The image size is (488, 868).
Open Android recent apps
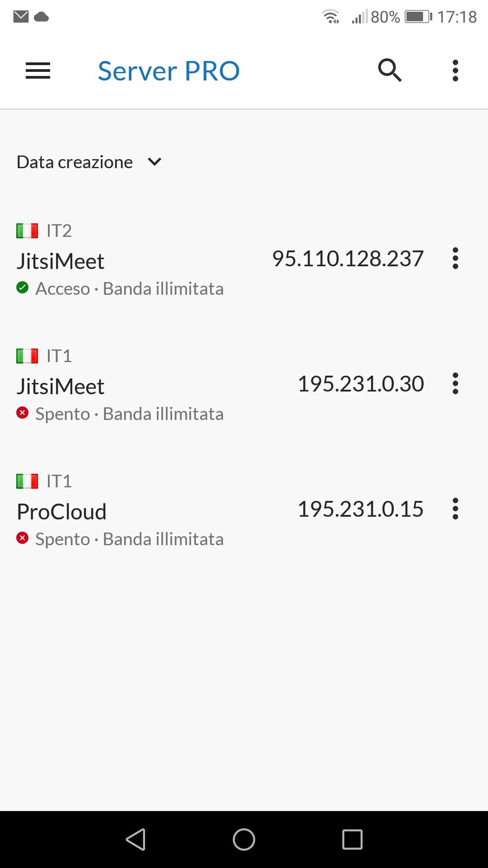point(352,840)
